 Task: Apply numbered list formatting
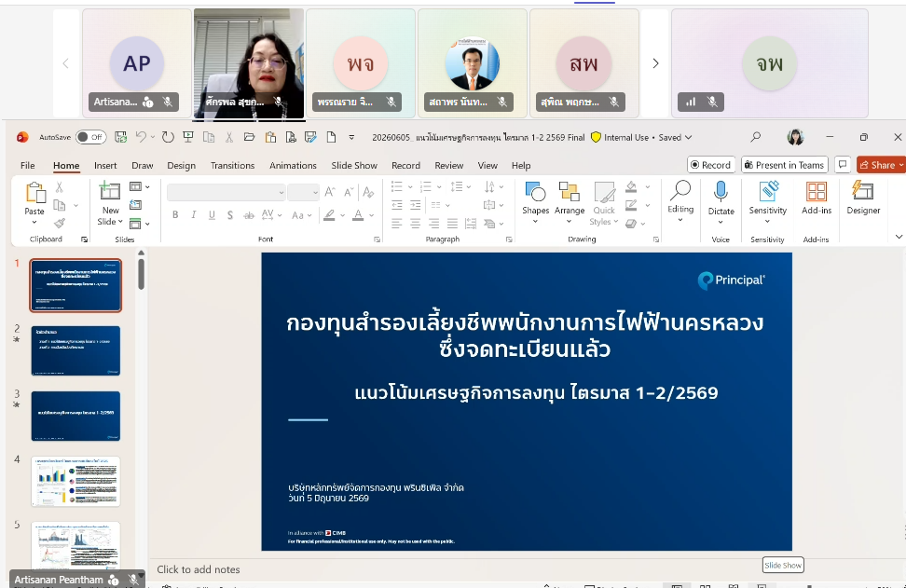pyautogui.click(x=426, y=186)
